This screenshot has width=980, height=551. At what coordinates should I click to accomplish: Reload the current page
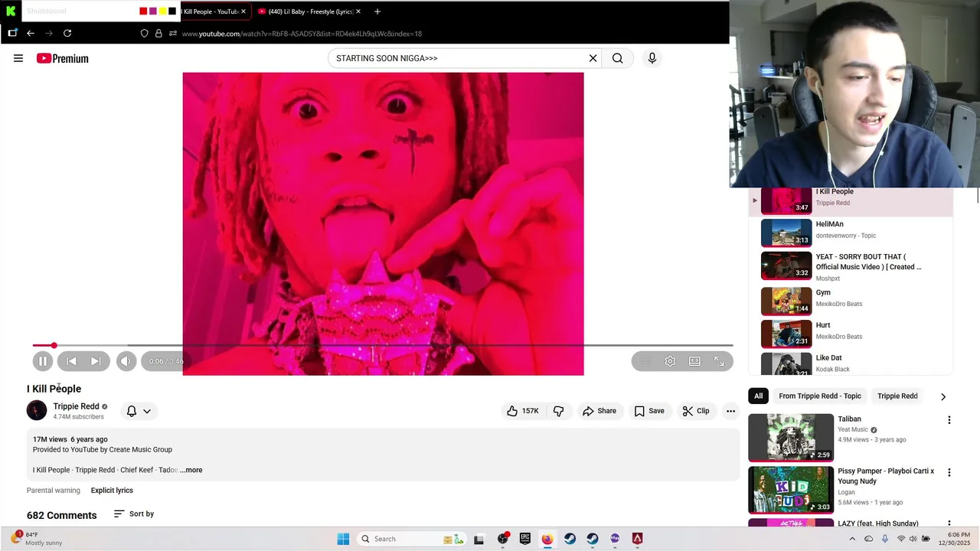click(67, 34)
